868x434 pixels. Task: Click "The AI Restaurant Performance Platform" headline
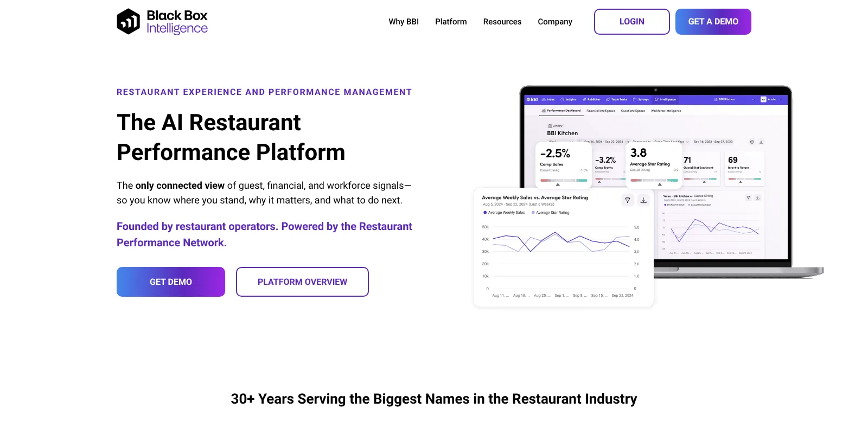pos(231,137)
